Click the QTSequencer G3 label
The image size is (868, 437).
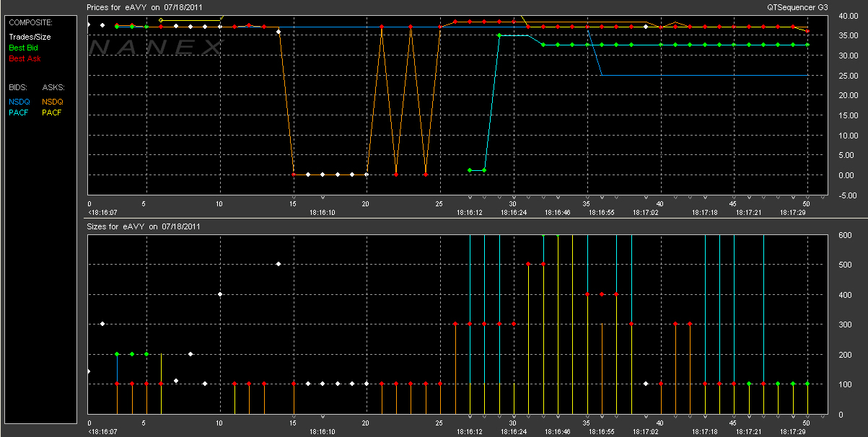pos(798,6)
